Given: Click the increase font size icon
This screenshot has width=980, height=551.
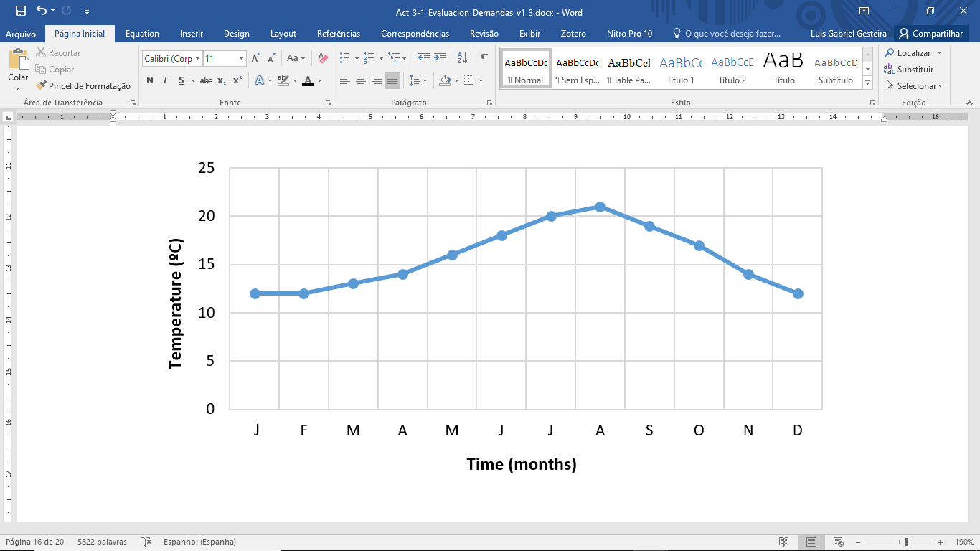Looking at the screenshot, I should tap(255, 58).
